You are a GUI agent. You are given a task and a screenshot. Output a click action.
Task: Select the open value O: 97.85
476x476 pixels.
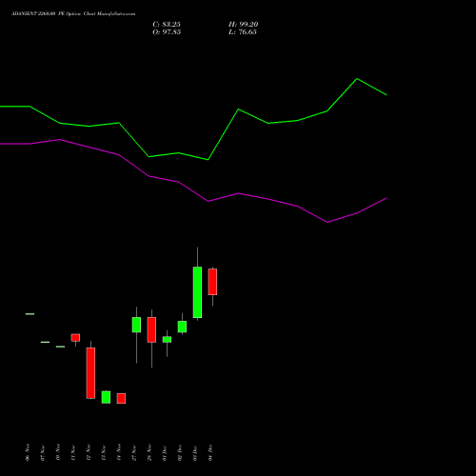pos(167,32)
